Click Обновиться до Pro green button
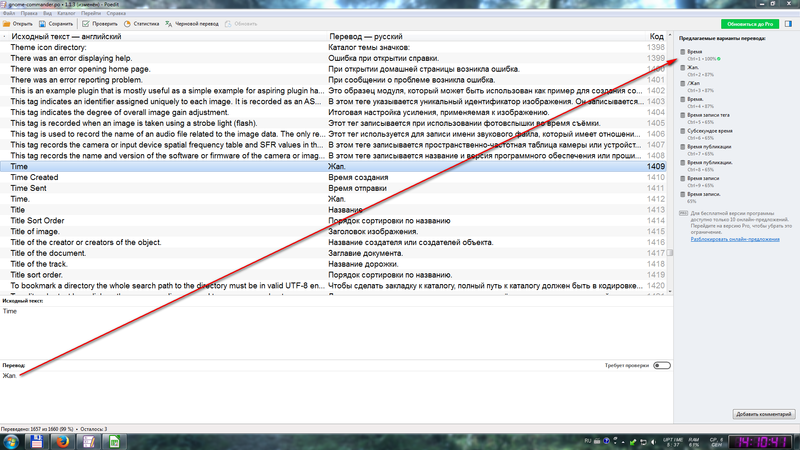The image size is (800, 450). (749, 24)
